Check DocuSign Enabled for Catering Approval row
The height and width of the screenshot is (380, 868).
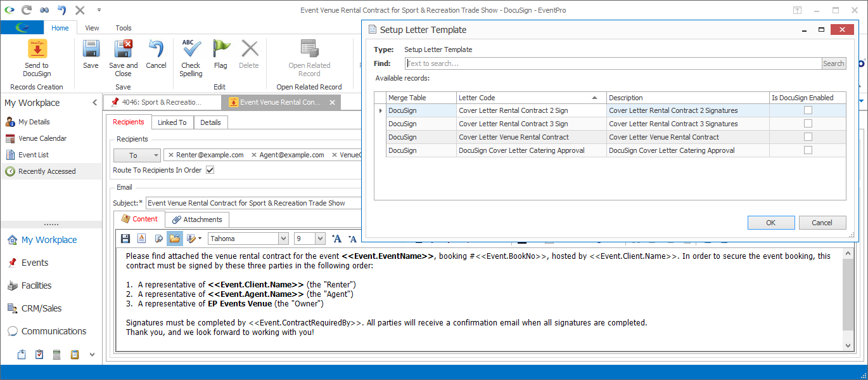pyautogui.click(x=808, y=150)
